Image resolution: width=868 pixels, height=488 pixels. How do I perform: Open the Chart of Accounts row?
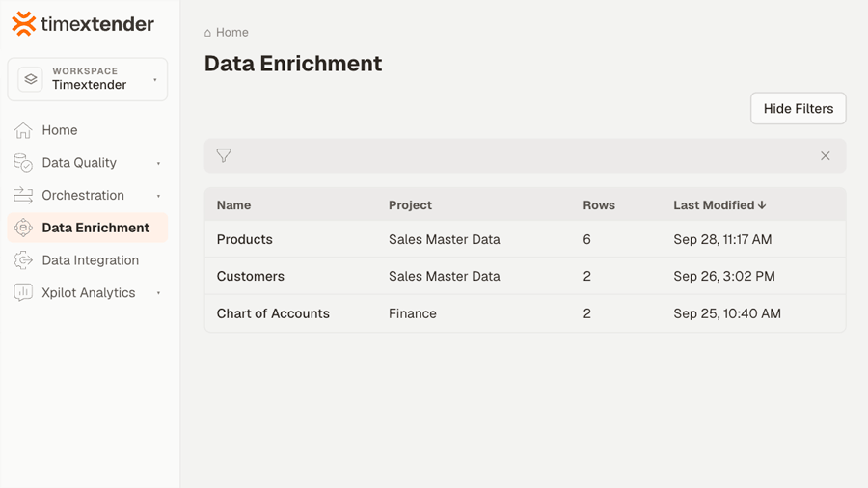point(525,313)
